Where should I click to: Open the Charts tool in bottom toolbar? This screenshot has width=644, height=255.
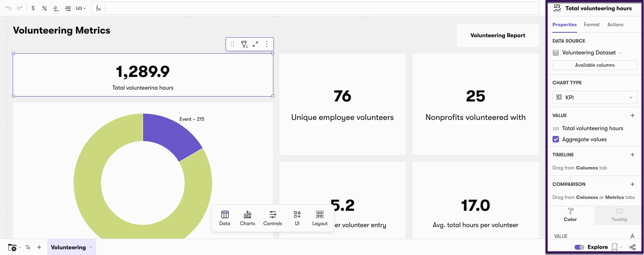(247, 218)
